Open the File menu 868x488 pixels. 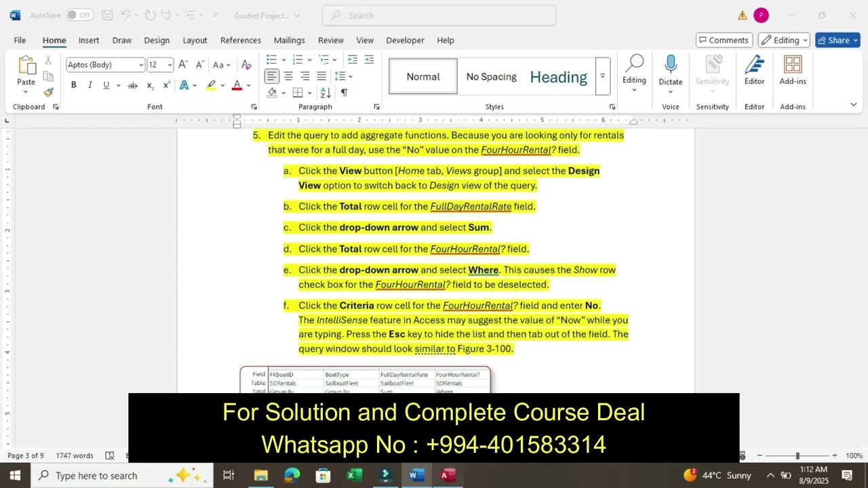20,40
